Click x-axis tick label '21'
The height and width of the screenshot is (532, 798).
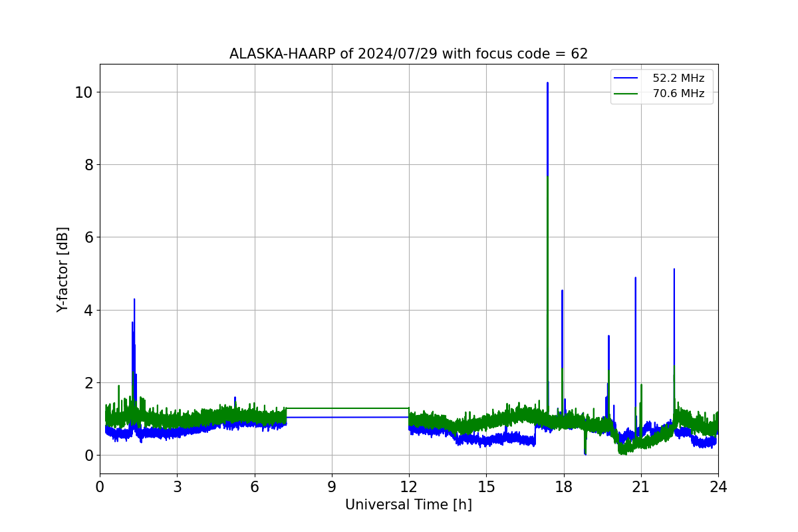coord(641,486)
